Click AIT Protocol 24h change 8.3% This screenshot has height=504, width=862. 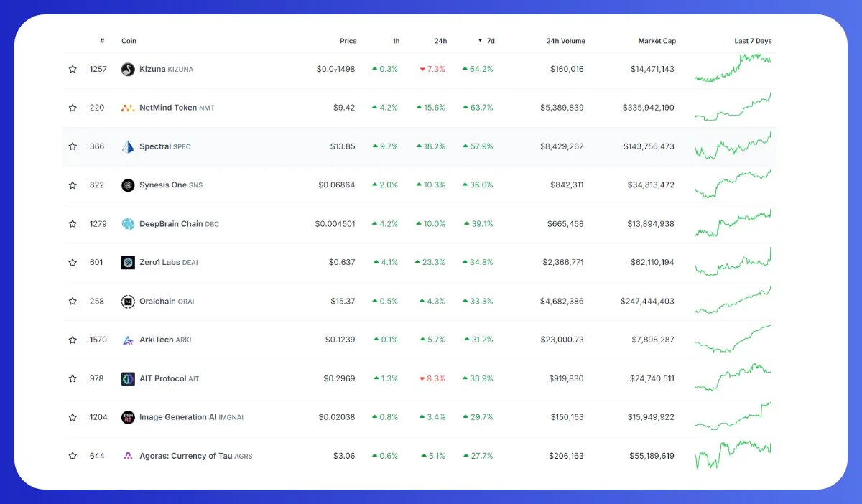(x=432, y=379)
